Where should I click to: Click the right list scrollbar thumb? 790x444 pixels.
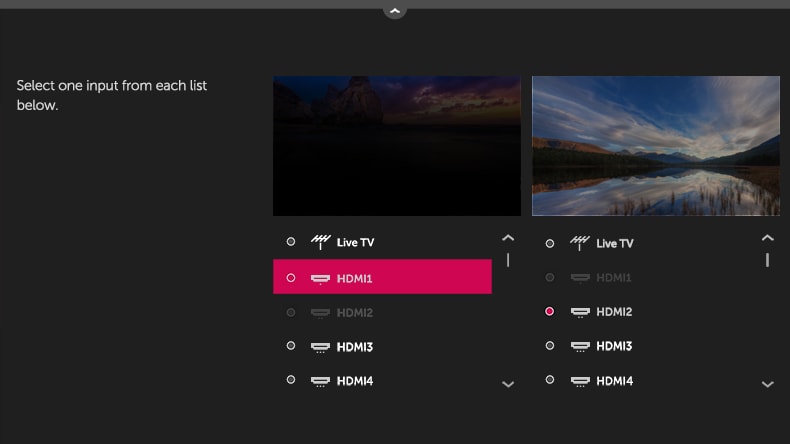[767, 260]
